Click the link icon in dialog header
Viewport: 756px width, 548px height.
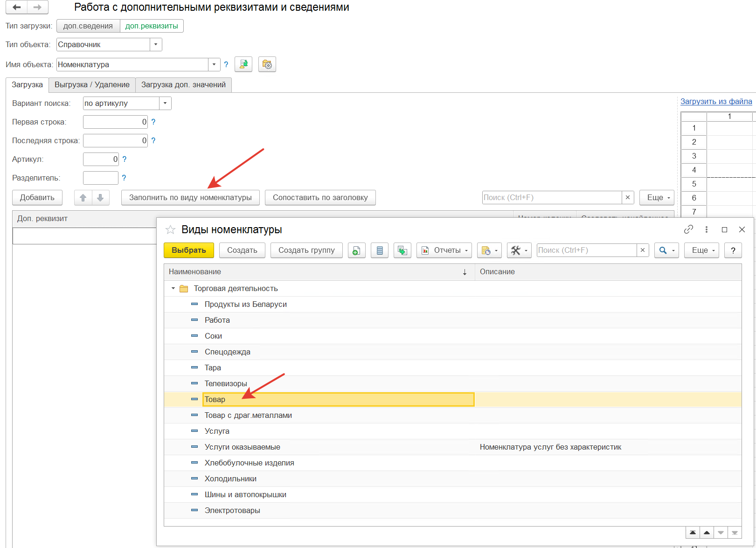point(688,229)
